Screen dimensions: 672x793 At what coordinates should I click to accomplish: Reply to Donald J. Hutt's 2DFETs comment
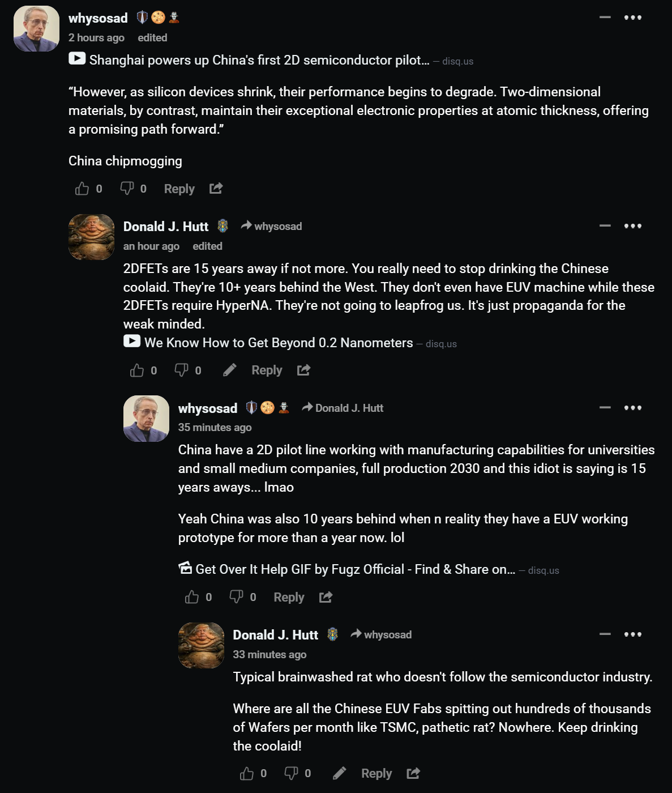tap(267, 370)
